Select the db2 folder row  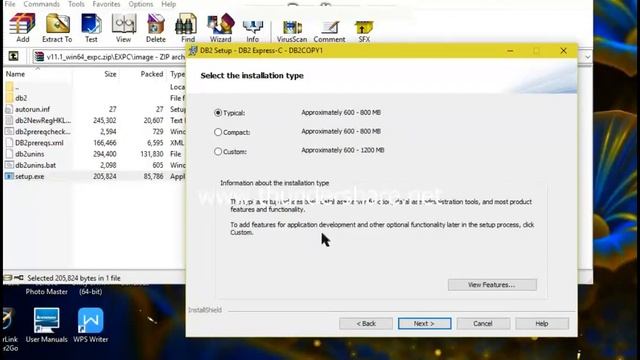(94, 98)
